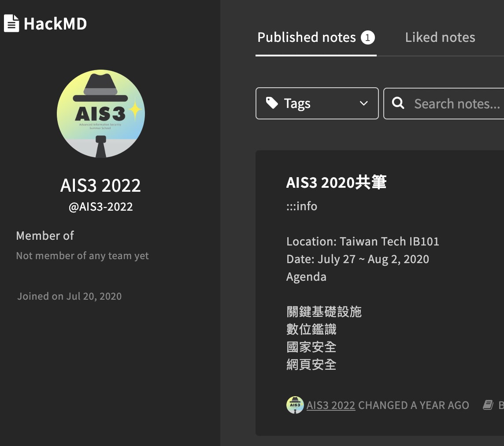Image resolution: width=504 pixels, height=446 pixels.
Task: Click the 'CHANGED A YEAR AGO' timestamp
Action: 413,405
